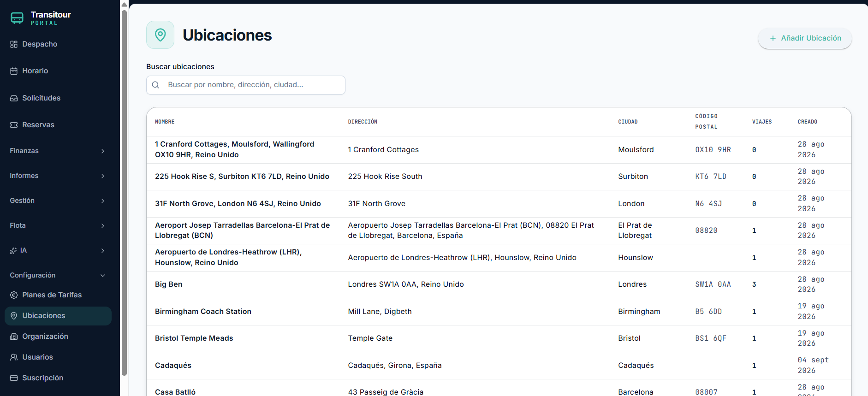The height and width of the screenshot is (396, 868).
Task: Click the Añadir Ubicación button
Action: [x=805, y=38]
